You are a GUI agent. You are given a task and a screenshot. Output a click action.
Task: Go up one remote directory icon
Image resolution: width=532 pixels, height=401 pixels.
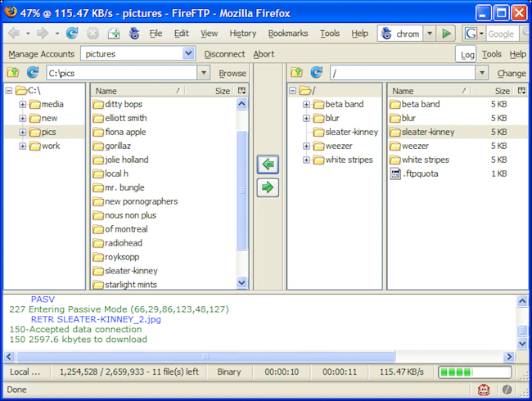coord(296,73)
